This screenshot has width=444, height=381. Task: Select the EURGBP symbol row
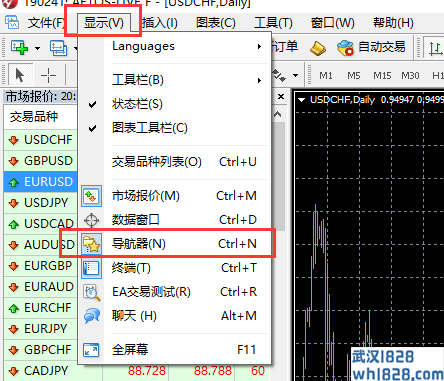tap(40, 266)
